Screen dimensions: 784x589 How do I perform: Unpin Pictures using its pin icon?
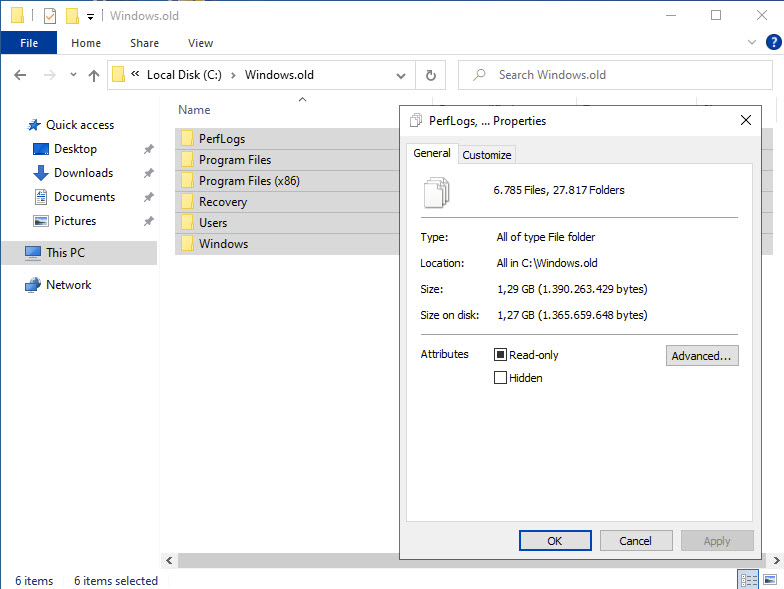pos(148,221)
